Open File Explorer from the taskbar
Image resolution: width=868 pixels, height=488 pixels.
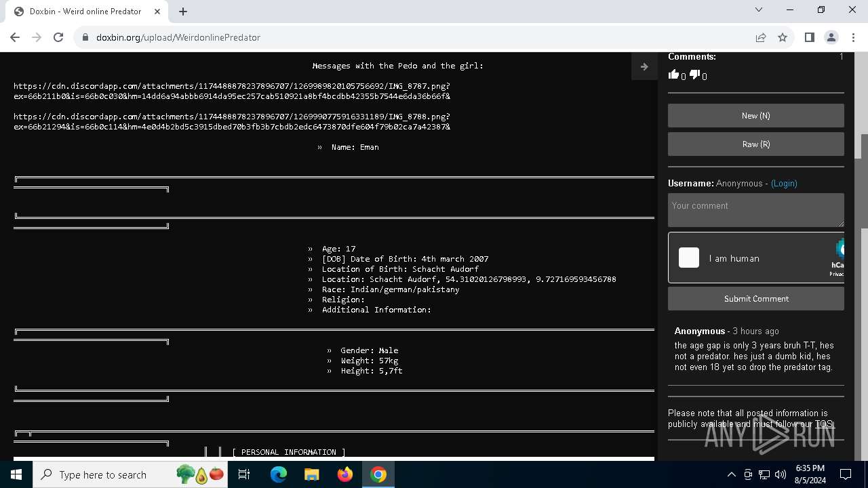coord(311,474)
